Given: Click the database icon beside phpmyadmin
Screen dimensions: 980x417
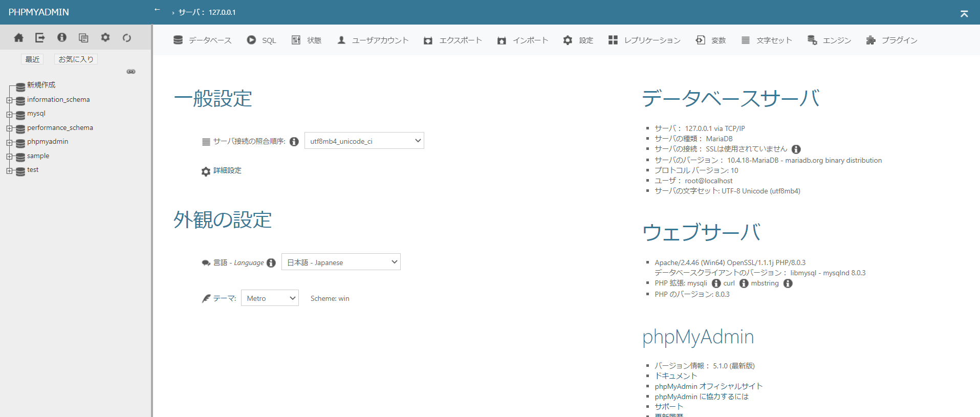Looking at the screenshot, I should (x=20, y=143).
